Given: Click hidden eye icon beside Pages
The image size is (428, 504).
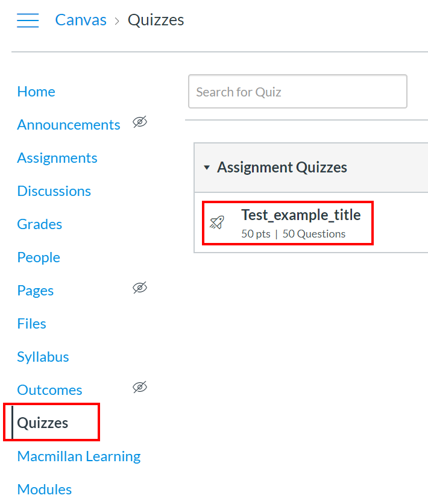Looking at the screenshot, I should coord(140,288).
